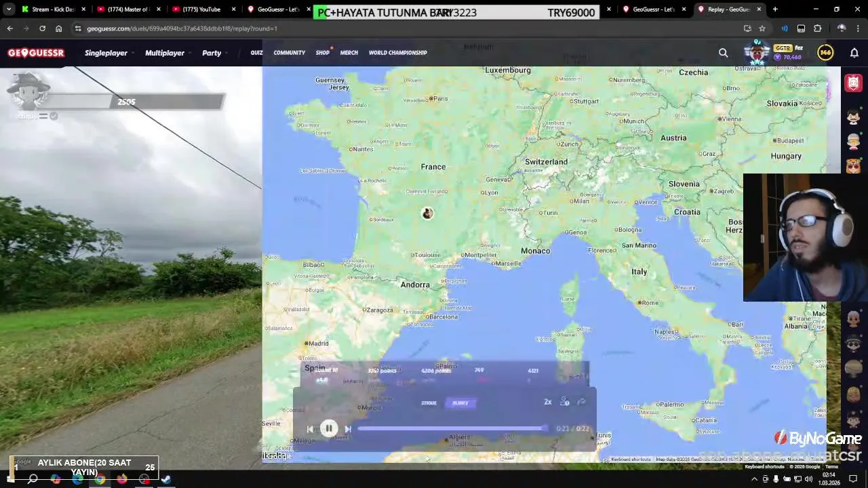The height and width of the screenshot is (488, 868).
Task: Reload the browser page
Action: (42, 28)
